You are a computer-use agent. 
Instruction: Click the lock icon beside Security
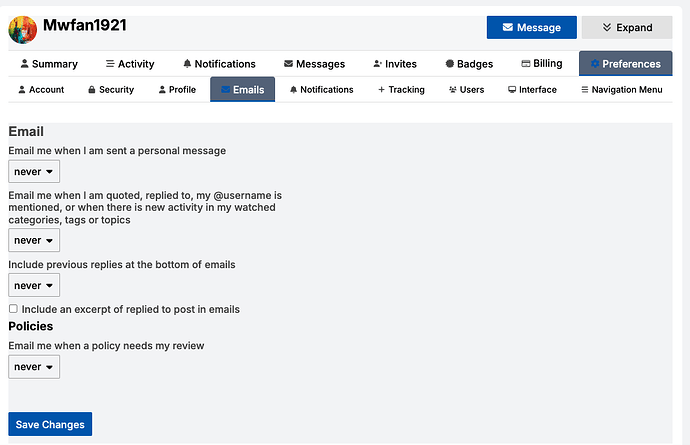coord(92,90)
